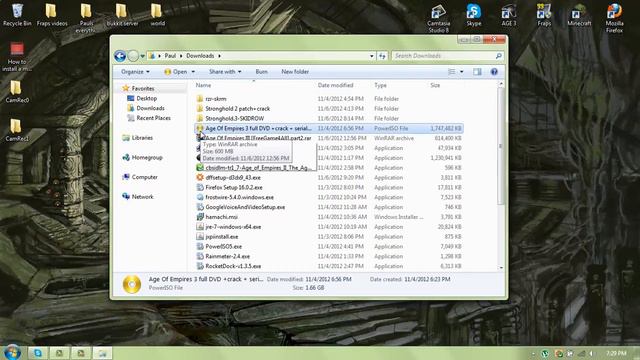Select the world folder on desktop
Viewport: 640px width, 360px height.
[x=157, y=15]
